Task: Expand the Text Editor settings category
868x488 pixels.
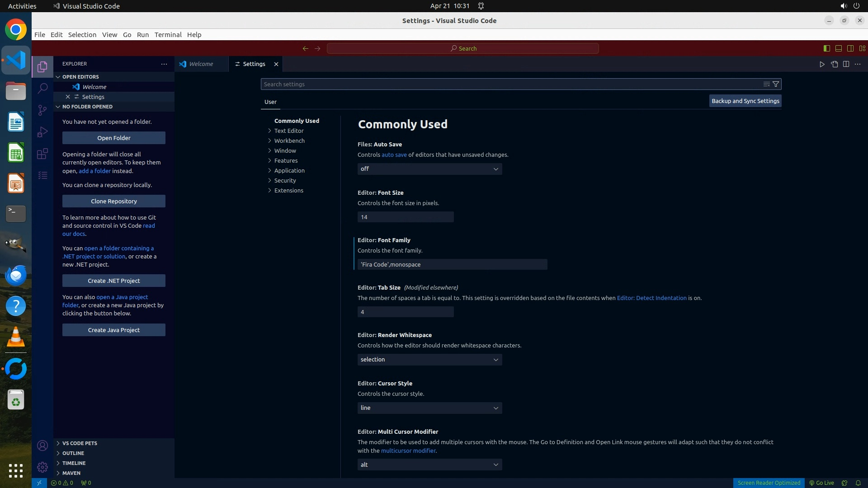Action: coord(289,131)
